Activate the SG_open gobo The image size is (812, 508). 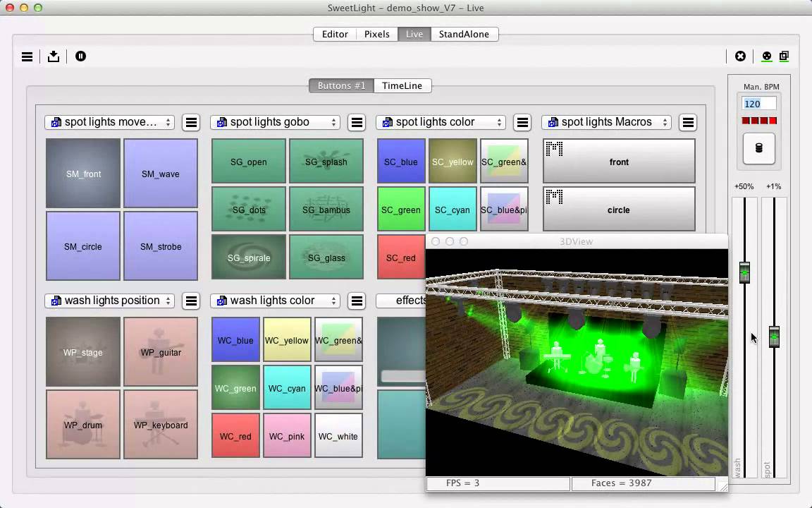point(249,161)
